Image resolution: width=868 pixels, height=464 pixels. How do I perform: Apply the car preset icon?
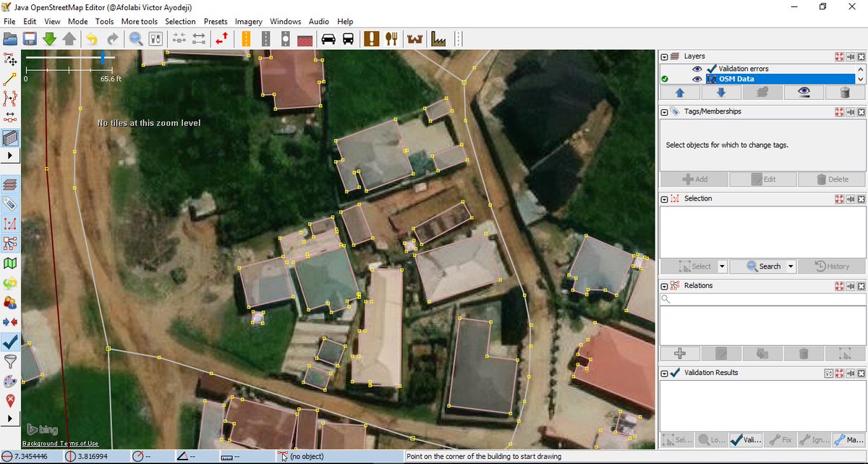(x=328, y=38)
